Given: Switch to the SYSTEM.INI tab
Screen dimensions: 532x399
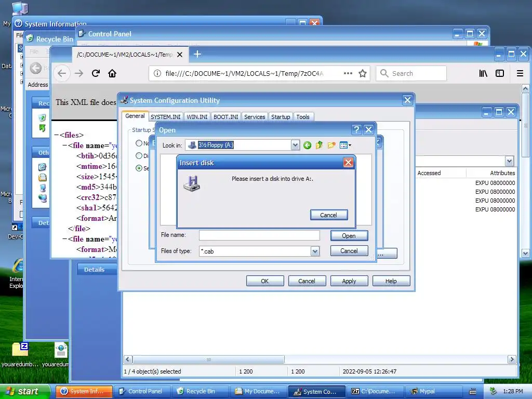Looking at the screenshot, I should click(166, 117).
